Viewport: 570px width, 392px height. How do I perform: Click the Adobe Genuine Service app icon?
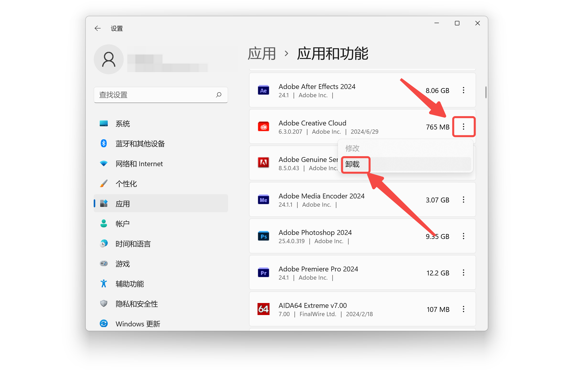pos(263,163)
